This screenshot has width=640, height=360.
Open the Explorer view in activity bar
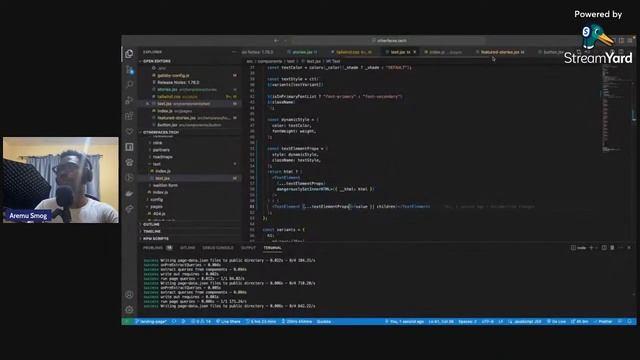pyautogui.click(x=129, y=53)
